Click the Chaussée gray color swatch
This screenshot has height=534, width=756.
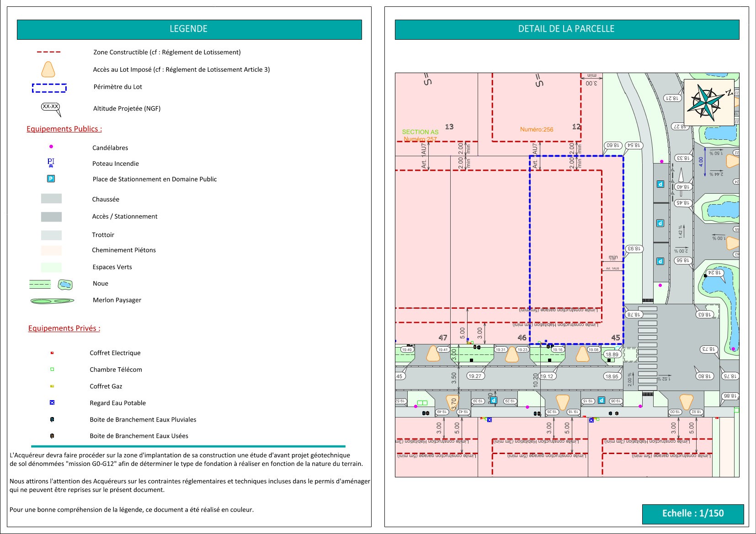pyautogui.click(x=51, y=199)
